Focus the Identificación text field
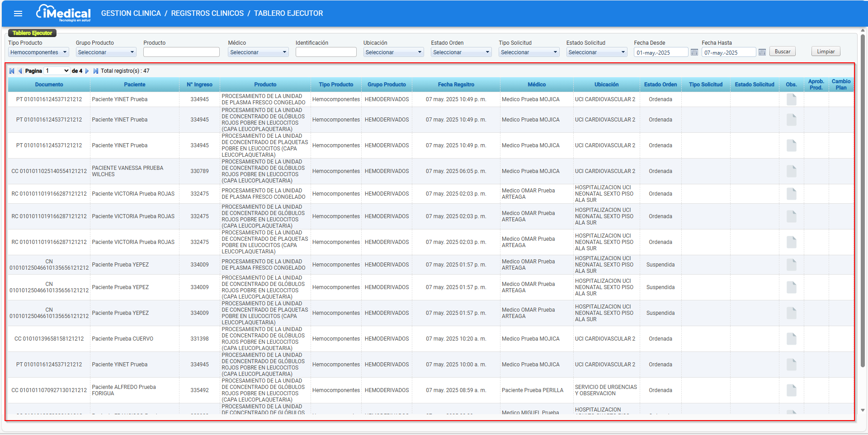The width and height of the screenshot is (868, 435). pyautogui.click(x=325, y=52)
